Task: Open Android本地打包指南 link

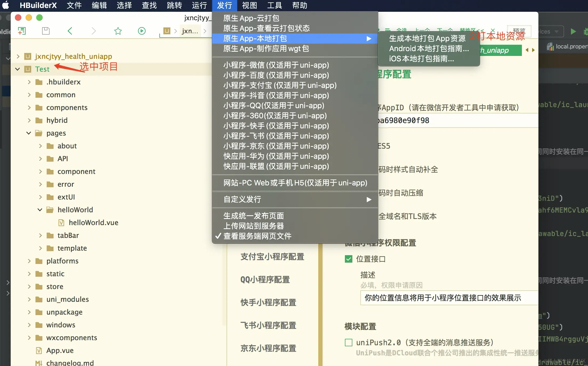Action: [x=429, y=48]
